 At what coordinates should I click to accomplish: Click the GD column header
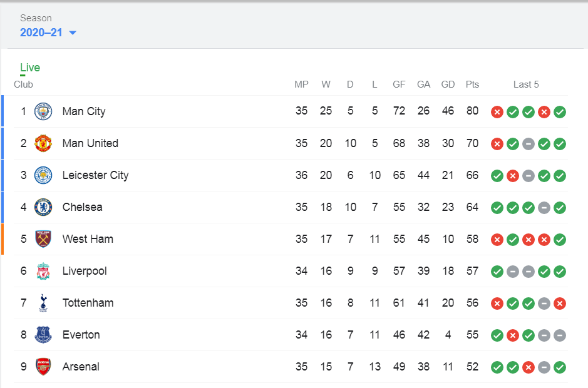(x=448, y=84)
